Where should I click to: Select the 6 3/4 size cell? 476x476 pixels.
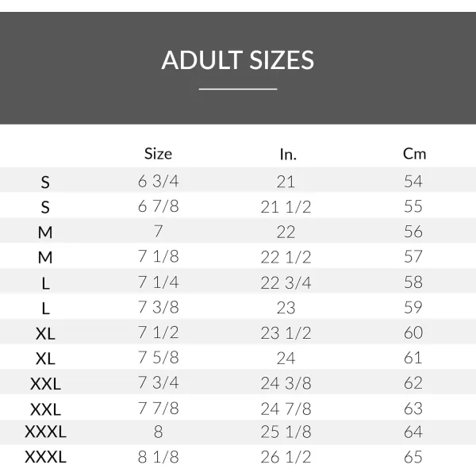(159, 181)
